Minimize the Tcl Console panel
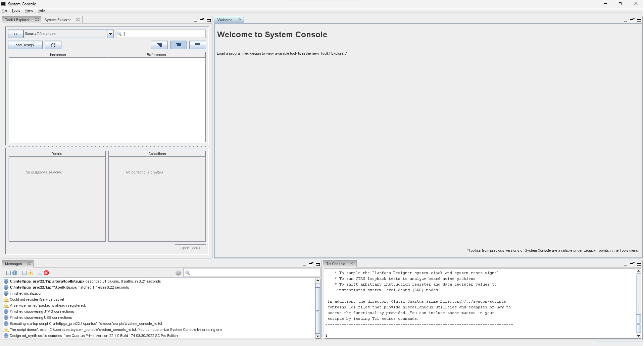This screenshot has height=346, width=644. pos(626,264)
